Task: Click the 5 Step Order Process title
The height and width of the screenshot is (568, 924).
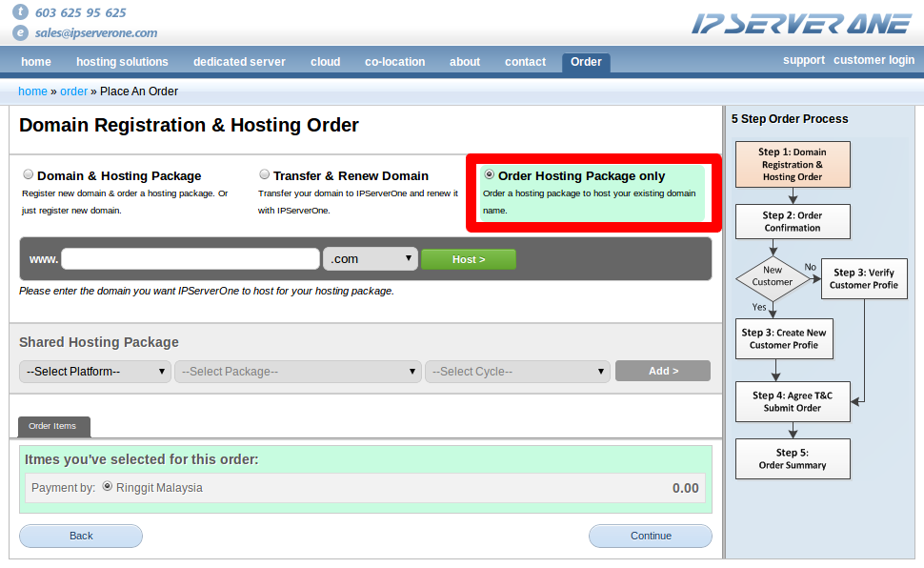Action: pos(790,119)
